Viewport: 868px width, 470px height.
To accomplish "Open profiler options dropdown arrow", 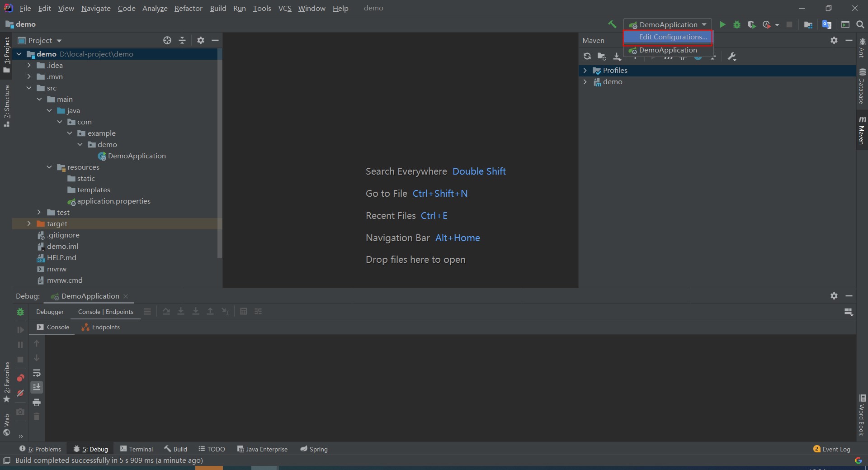I will [x=777, y=25].
